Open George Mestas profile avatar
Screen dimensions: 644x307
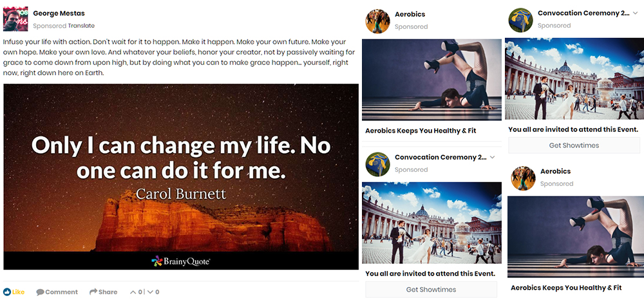15,19
